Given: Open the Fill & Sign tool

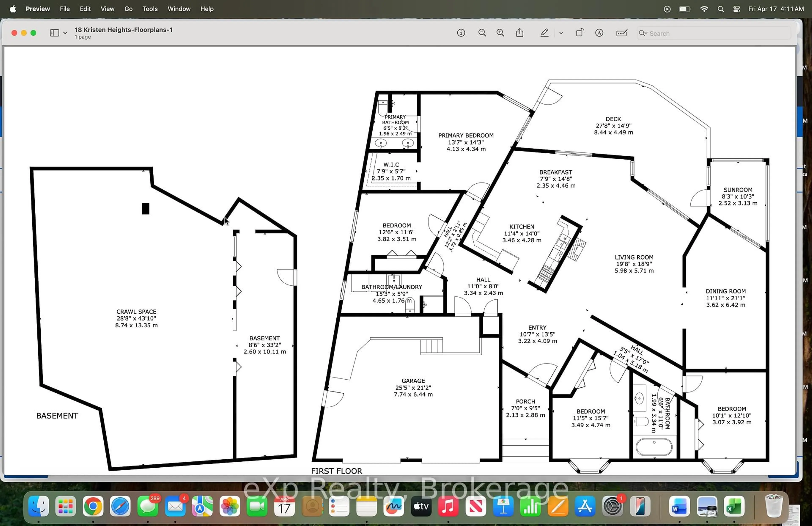Looking at the screenshot, I should [x=622, y=33].
